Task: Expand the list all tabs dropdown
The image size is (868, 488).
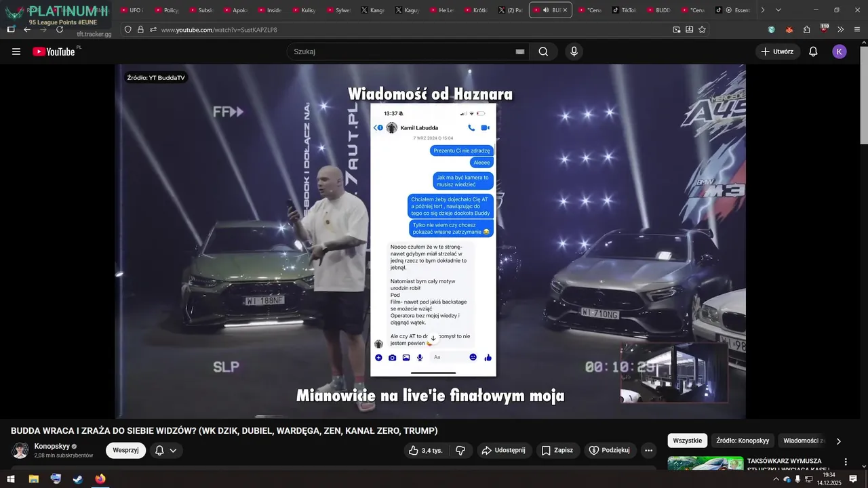Action: (x=778, y=10)
